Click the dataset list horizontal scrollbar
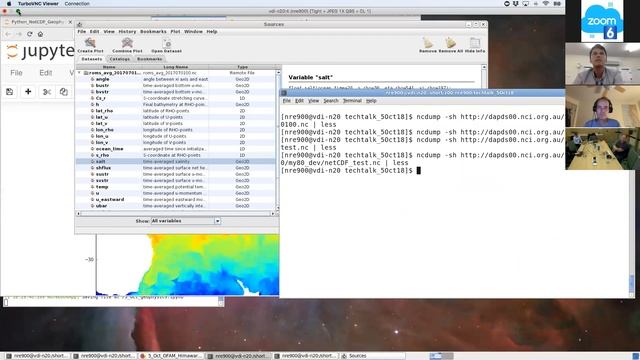The image size is (640, 360). click(x=176, y=213)
